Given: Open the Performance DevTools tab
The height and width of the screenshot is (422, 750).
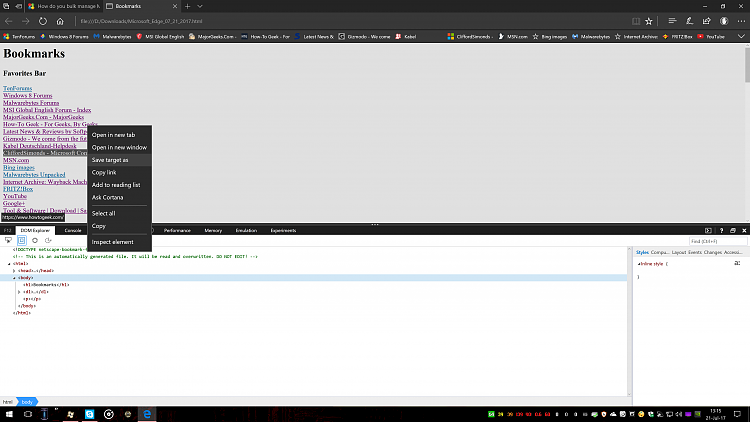Looking at the screenshot, I should click(177, 231).
